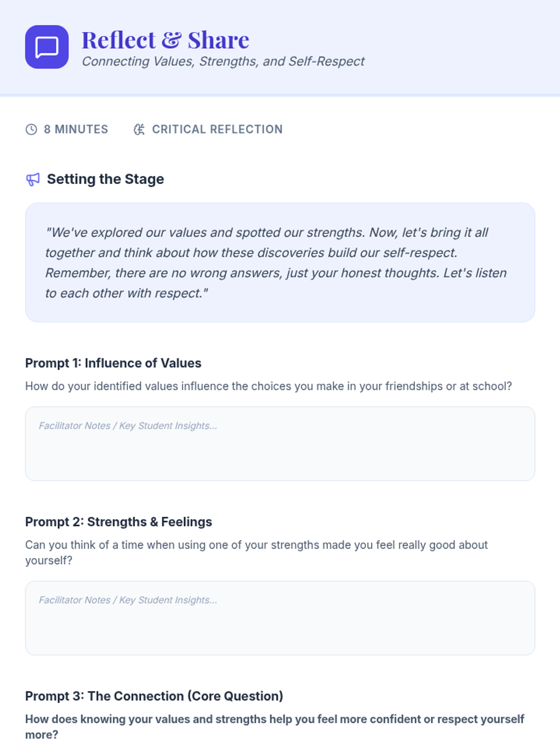This screenshot has height=747, width=560.
Task: Select the Prompt 3: The Connection heading
Action: pyautogui.click(x=154, y=696)
